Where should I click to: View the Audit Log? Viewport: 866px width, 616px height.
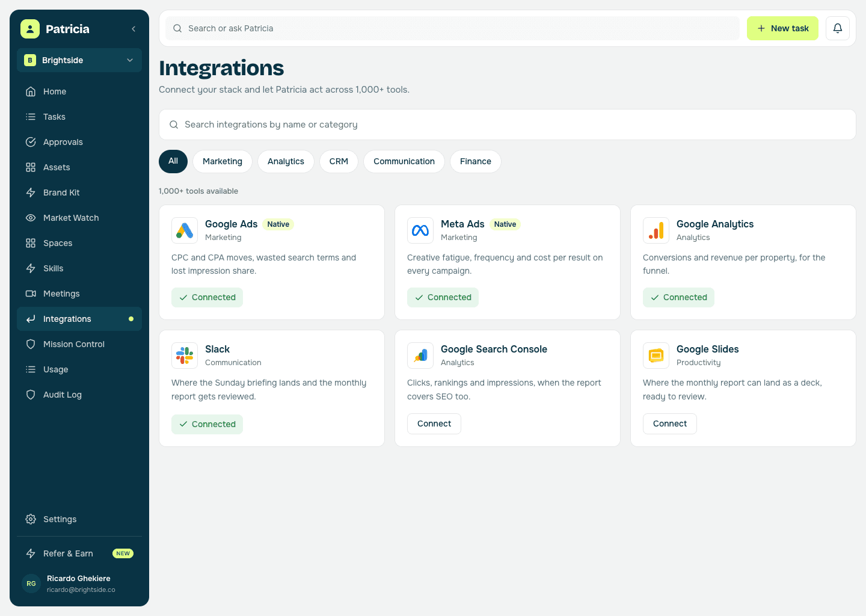[79, 395]
